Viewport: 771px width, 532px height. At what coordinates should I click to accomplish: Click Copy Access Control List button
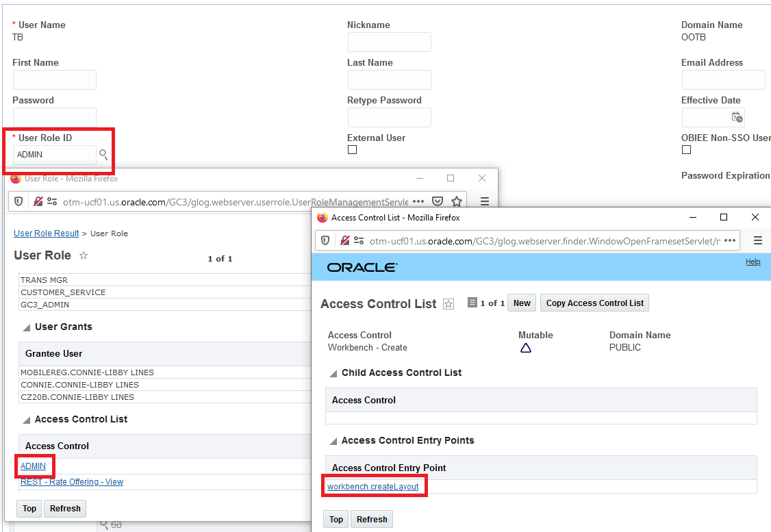coord(594,303)
